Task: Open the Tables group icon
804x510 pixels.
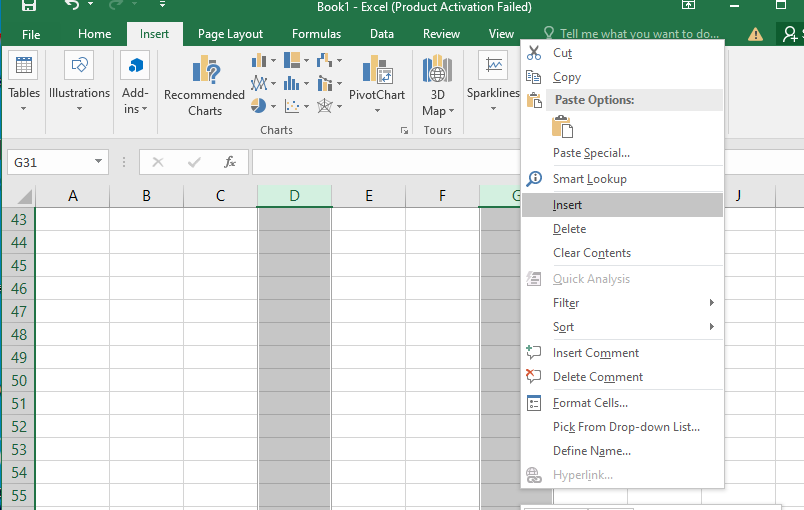Action: [x=24, y=66]
